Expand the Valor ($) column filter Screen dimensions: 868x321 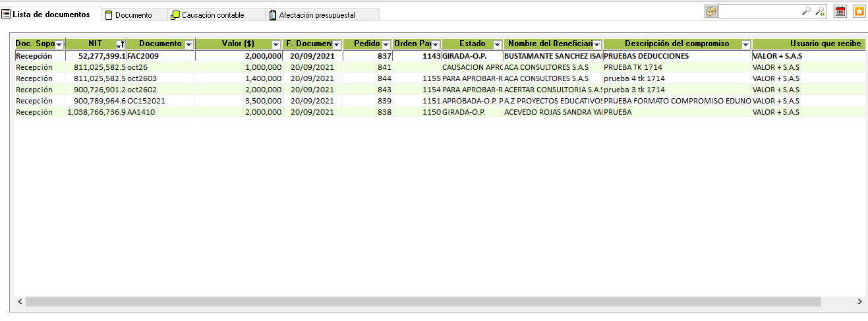[275, 44]
